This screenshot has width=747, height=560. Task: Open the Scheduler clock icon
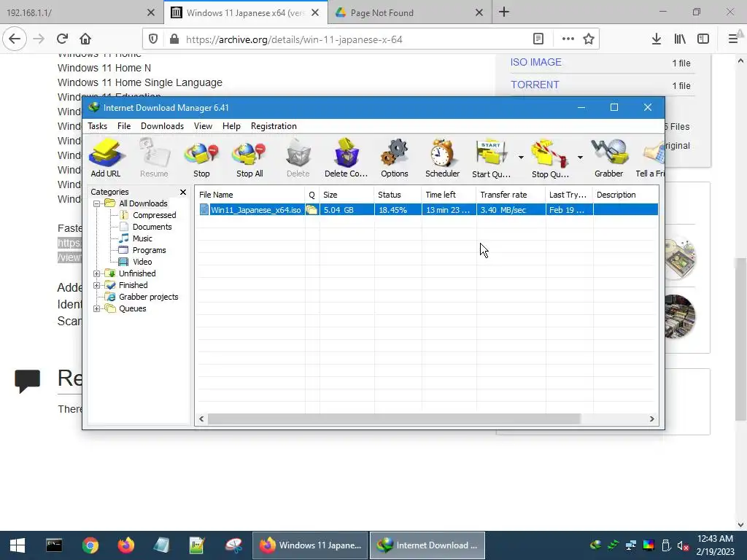click(x=443, y=158)
